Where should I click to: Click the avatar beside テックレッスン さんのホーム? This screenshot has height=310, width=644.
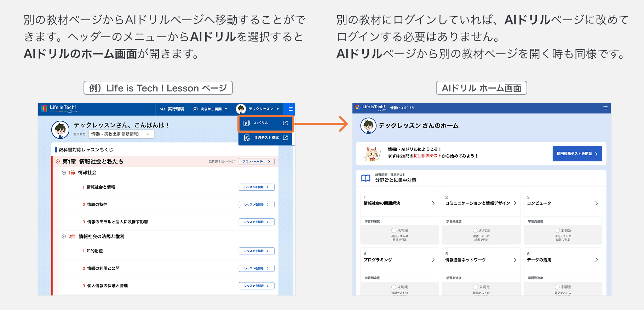coord(368,126)
